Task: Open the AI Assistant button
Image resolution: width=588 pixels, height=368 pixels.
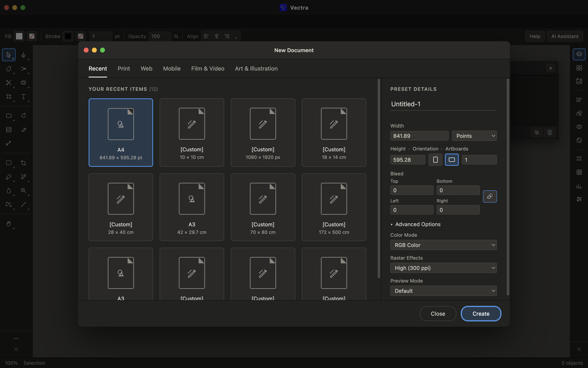Action: tap(565, 36)
